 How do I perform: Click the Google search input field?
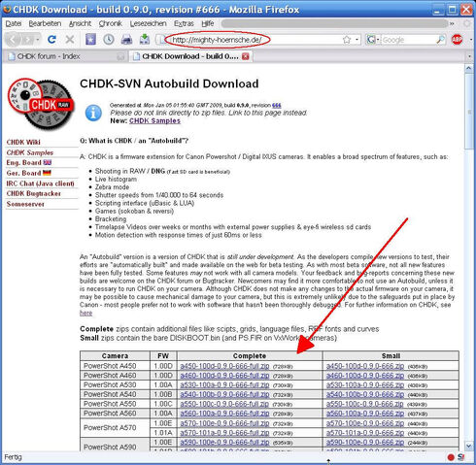click(x=409, y=40)
